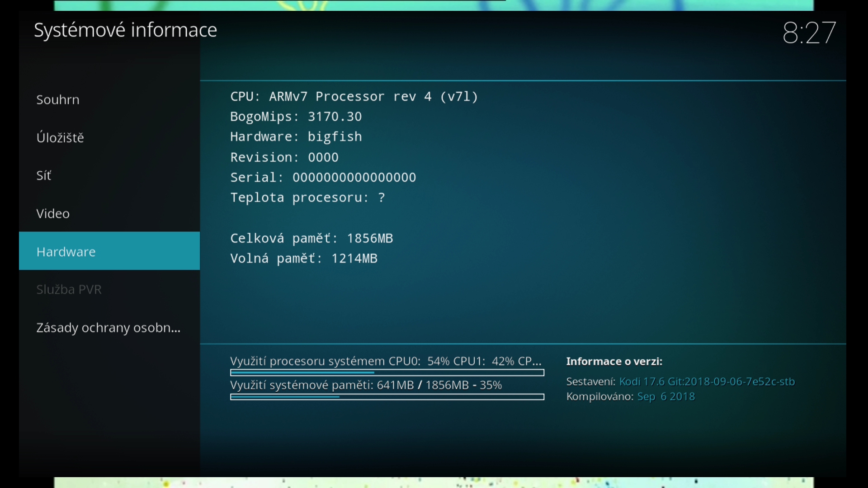This screenshot has width=868, height=488.
Task: Open the Video information section
Action: point(53,213)
